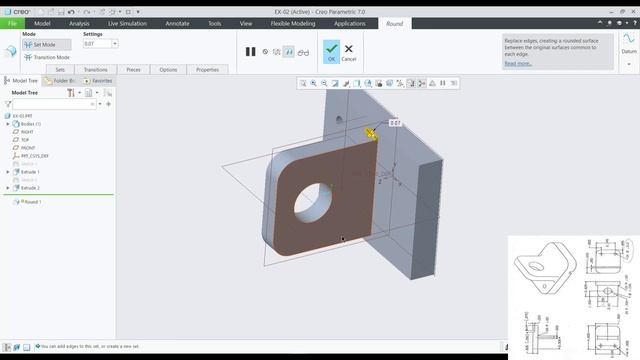Click the Redo arrow in quick access toolbar

87,12
